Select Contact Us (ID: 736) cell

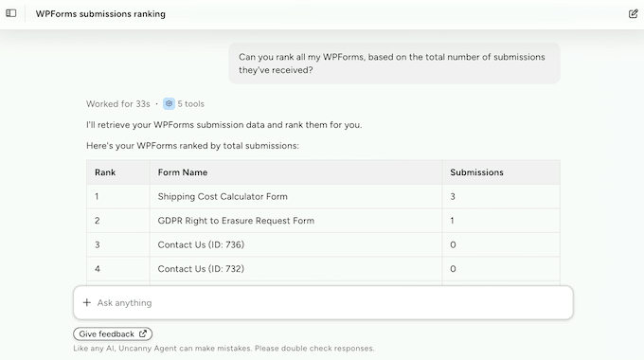click(x=296, y=245)
